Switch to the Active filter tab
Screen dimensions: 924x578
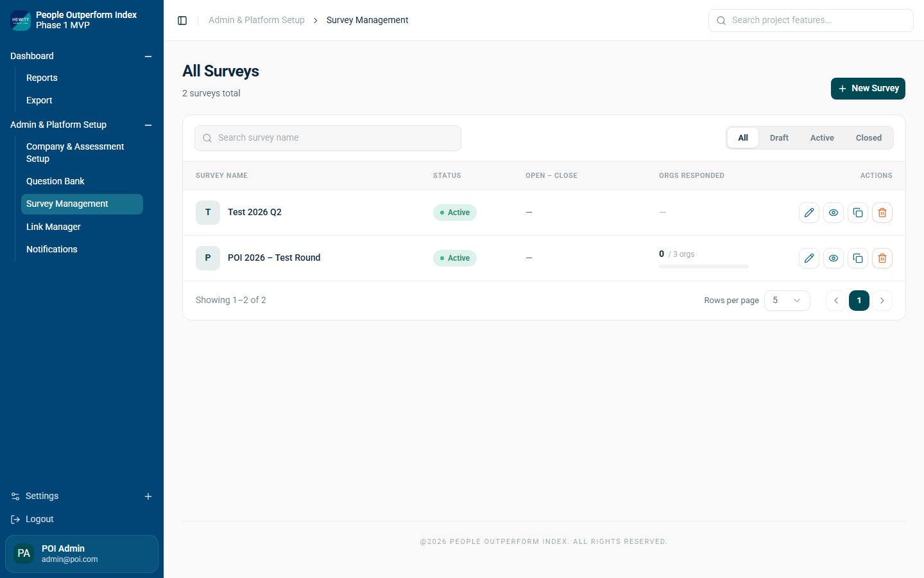[x=822, y=138]
